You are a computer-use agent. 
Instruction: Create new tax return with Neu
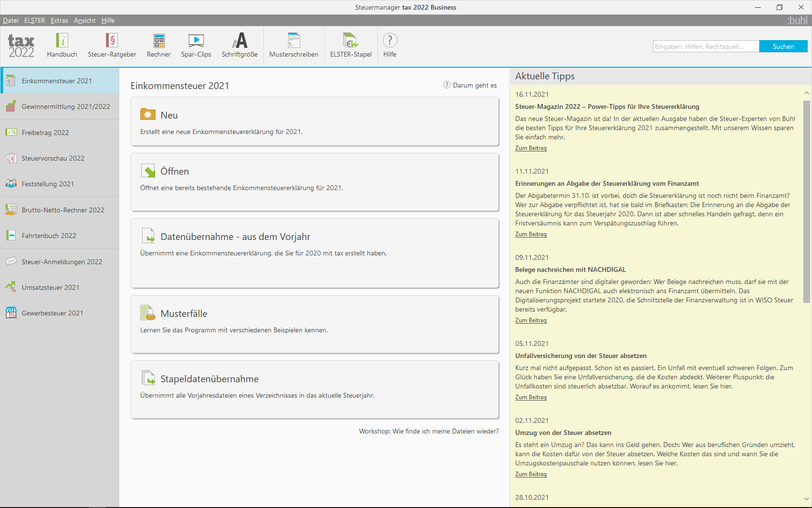click(315, 121)
